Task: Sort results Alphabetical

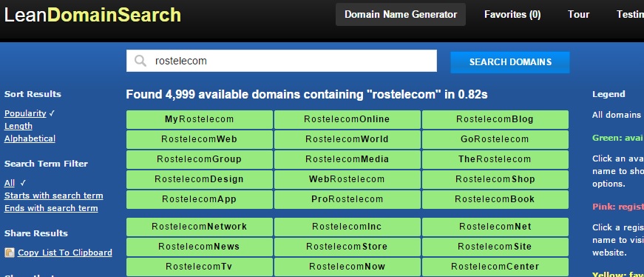Action: [x=30, y=138]
